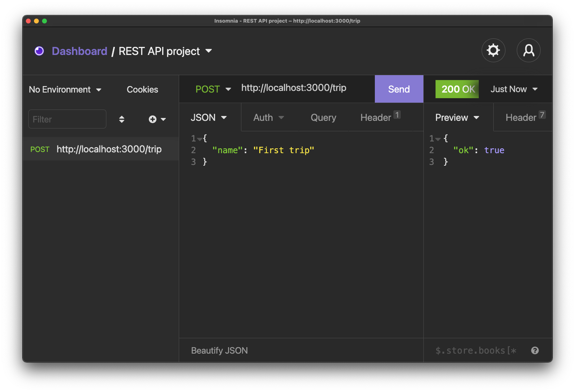575x392 pixels.
Task: Click the sort requests arrows icon
Action: point(122,119)
